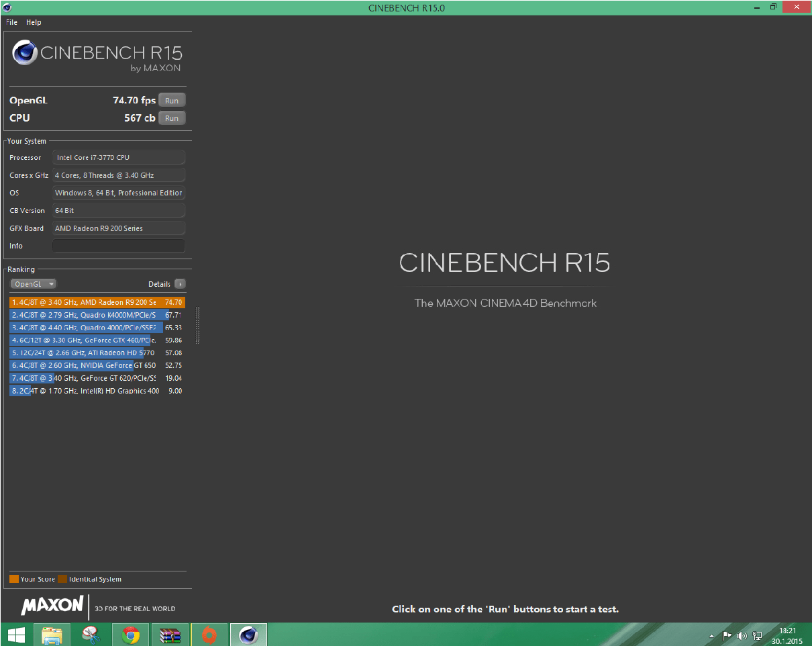Click the GFX Board field AMD Radeon R9
This screenshot has height=646, width=812.
[x=118, y=228]
